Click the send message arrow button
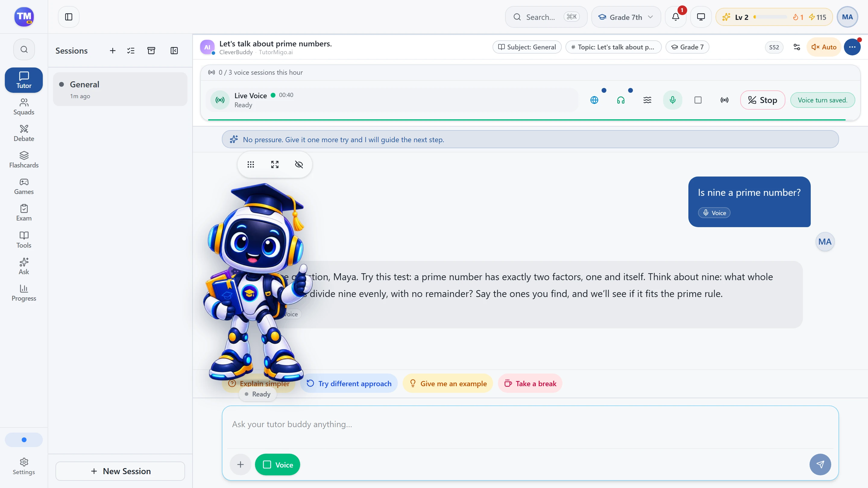 (820, 465)
